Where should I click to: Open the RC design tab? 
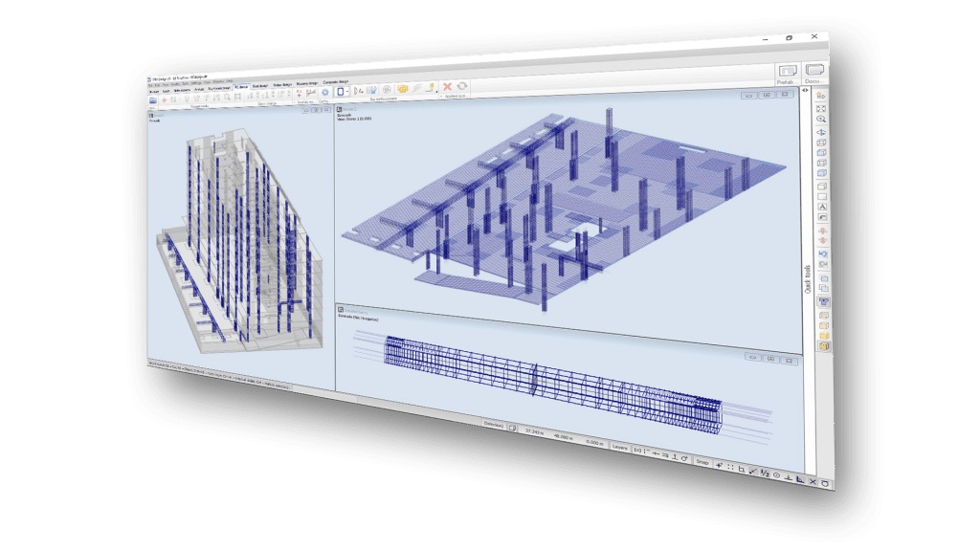[x=240, y=87]
